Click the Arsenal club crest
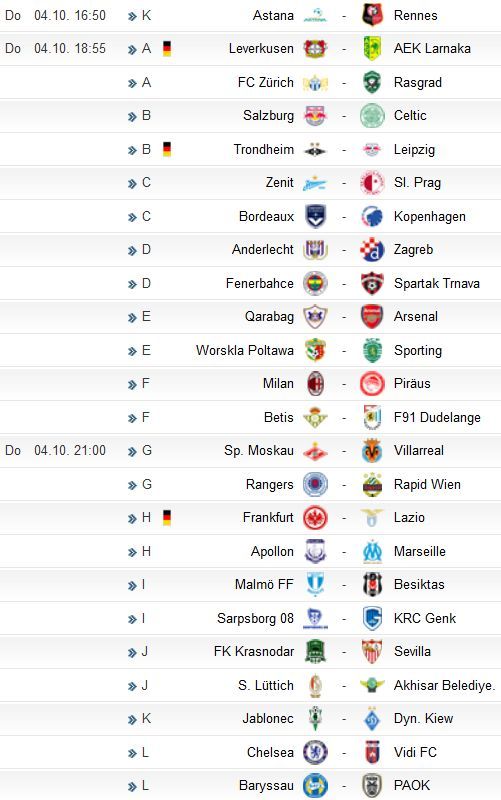The height and width of the screenshot is (800, 501). pos(372,317)
